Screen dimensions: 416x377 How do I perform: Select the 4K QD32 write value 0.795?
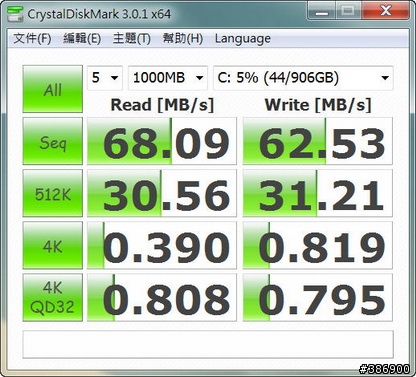tap(318, 297)
